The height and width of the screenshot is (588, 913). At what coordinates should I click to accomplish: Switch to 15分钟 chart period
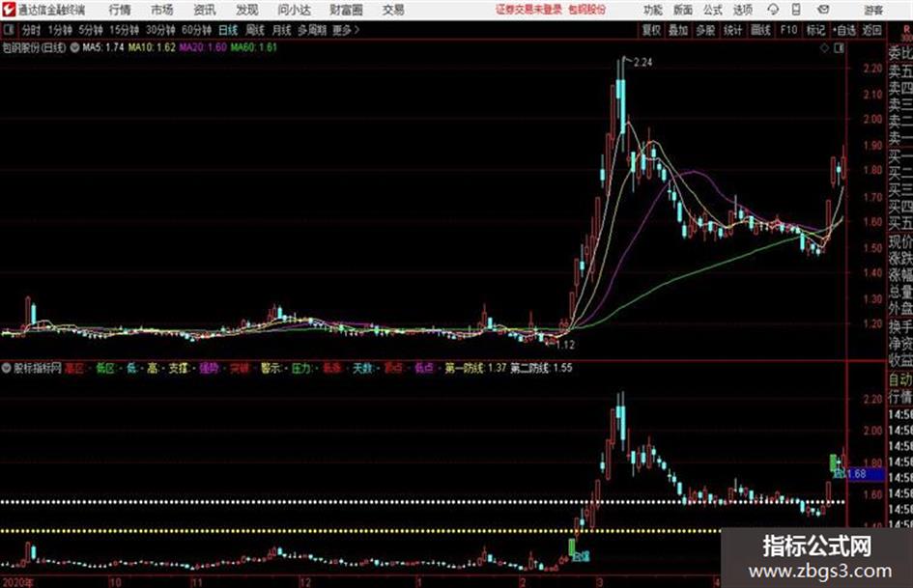point(124,30)
